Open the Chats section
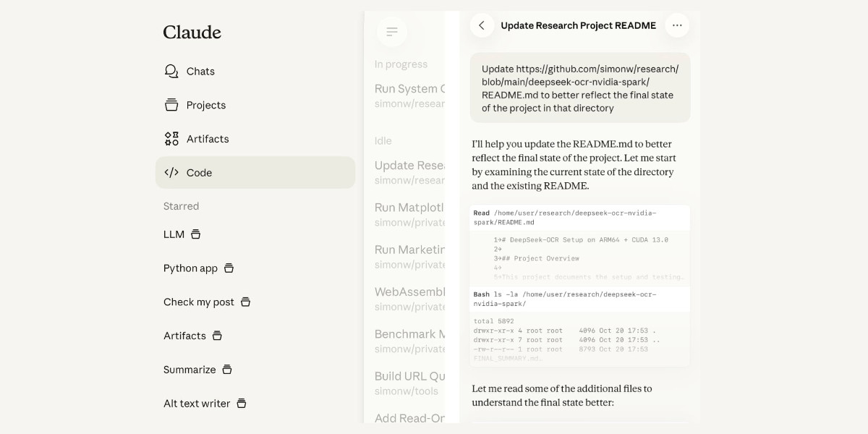 [x=200, y=71]
